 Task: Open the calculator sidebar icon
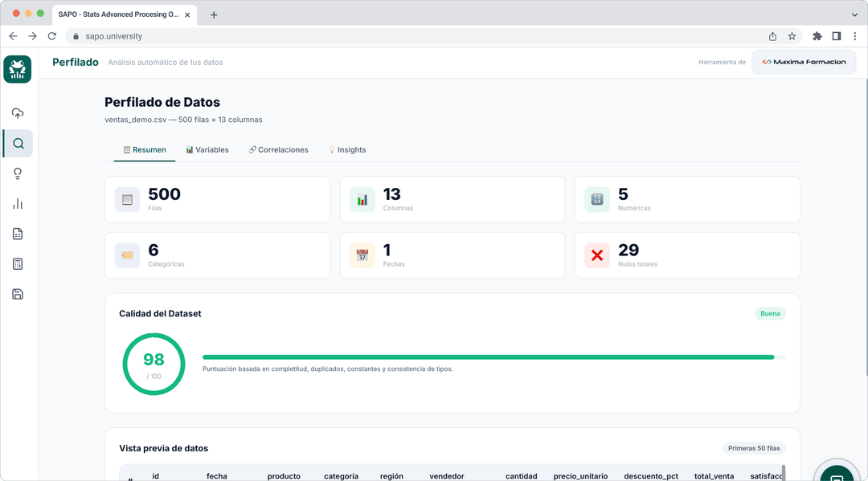(18, 263)
